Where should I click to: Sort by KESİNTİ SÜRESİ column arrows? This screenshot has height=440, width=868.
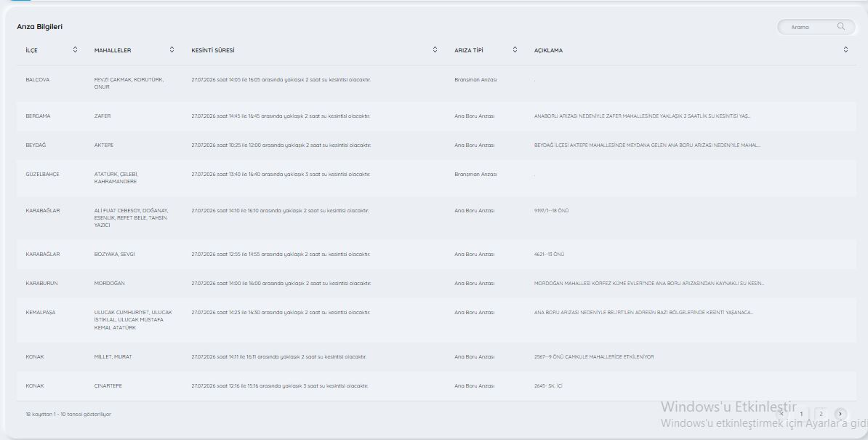coord(435,49)
